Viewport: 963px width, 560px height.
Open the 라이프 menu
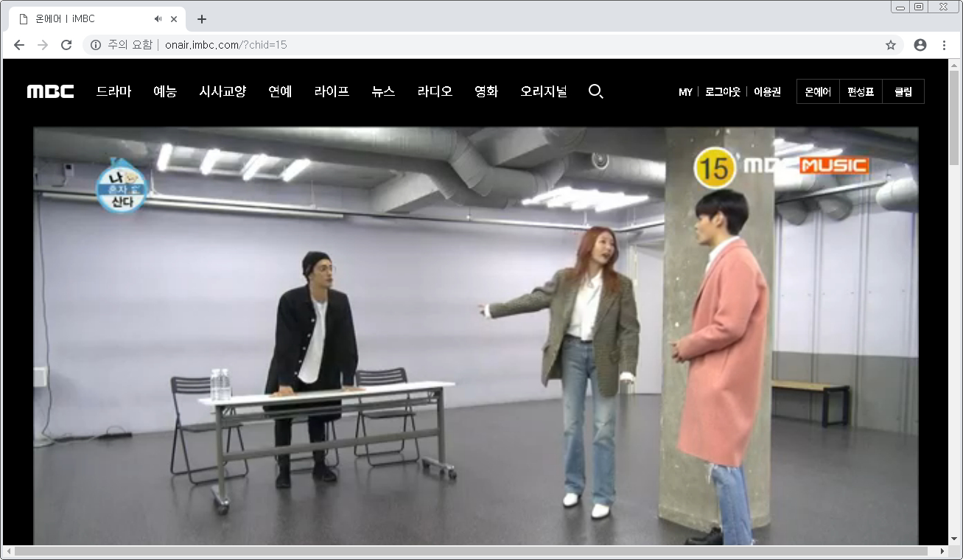pyautogui.click(x=332, y=91)
